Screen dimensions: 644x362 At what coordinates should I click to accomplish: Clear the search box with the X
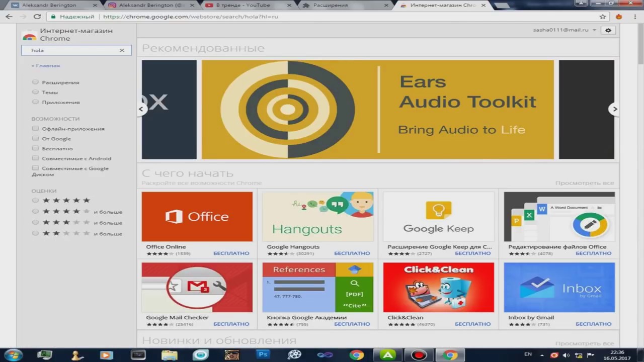tap(122, 50)
